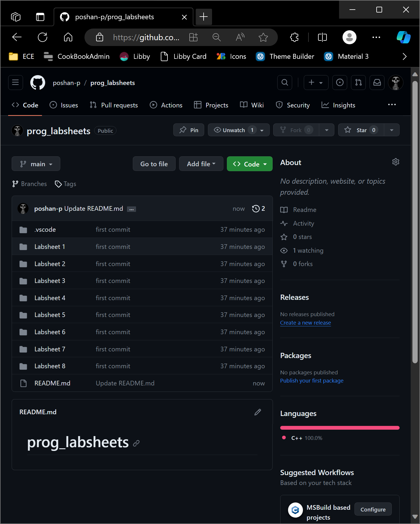The image size is (420, 524).
Task: Switch to Pull requests tab
Action: pyautogui.click(x=114, y=105)
